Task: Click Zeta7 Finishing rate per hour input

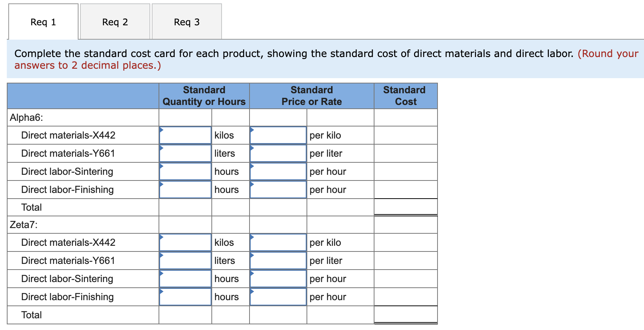Action: 278,297
